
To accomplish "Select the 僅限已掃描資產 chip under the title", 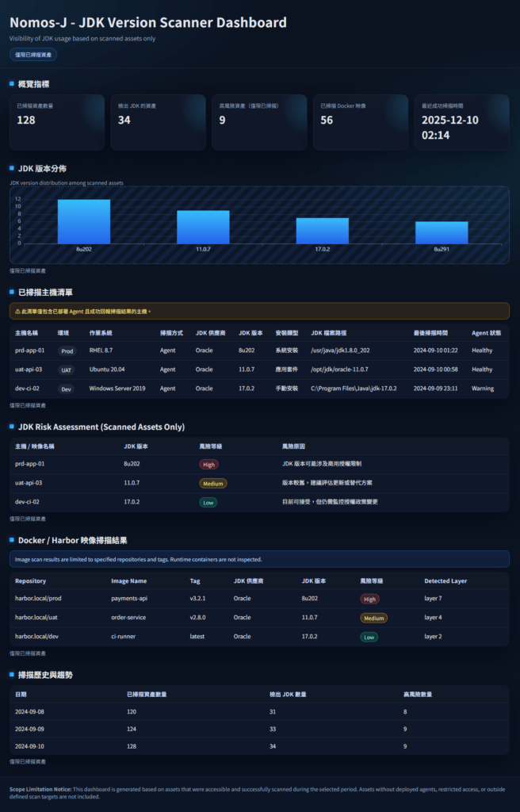I will [x=33, y=55].
